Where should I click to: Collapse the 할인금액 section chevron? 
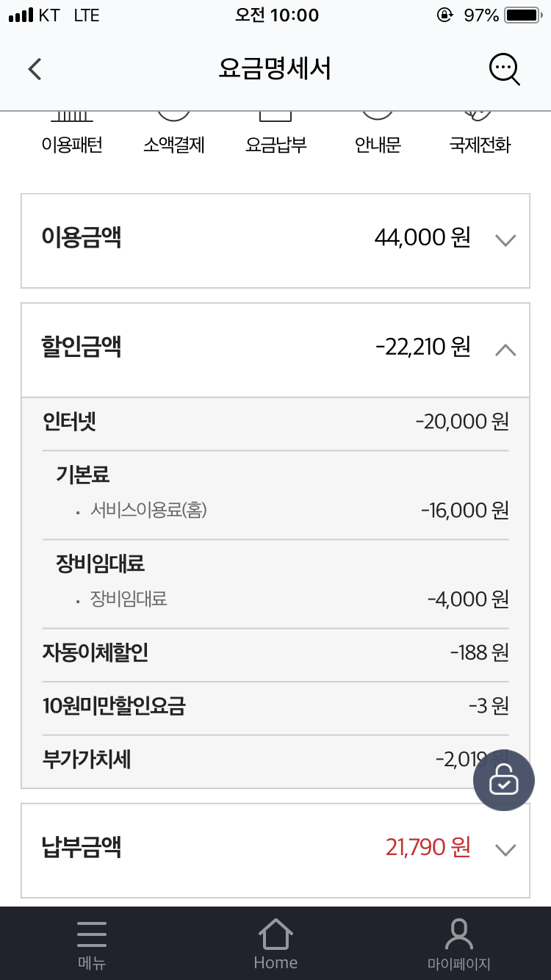(505, 350)
